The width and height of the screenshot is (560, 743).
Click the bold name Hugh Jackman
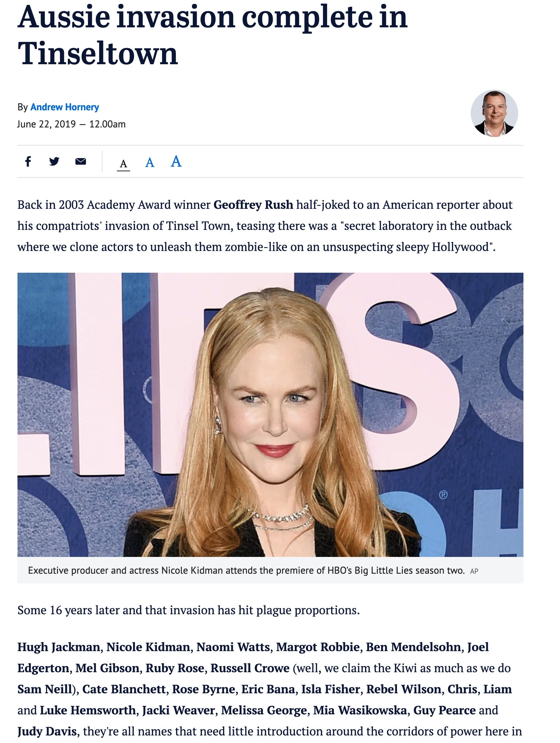click(x=59, y=647)
